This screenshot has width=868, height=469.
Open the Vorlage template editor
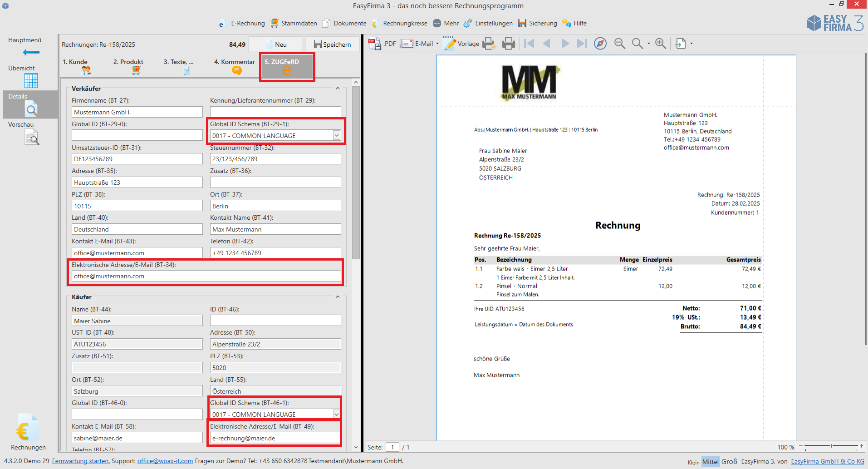pyautogui.click(x=461, y=44)
